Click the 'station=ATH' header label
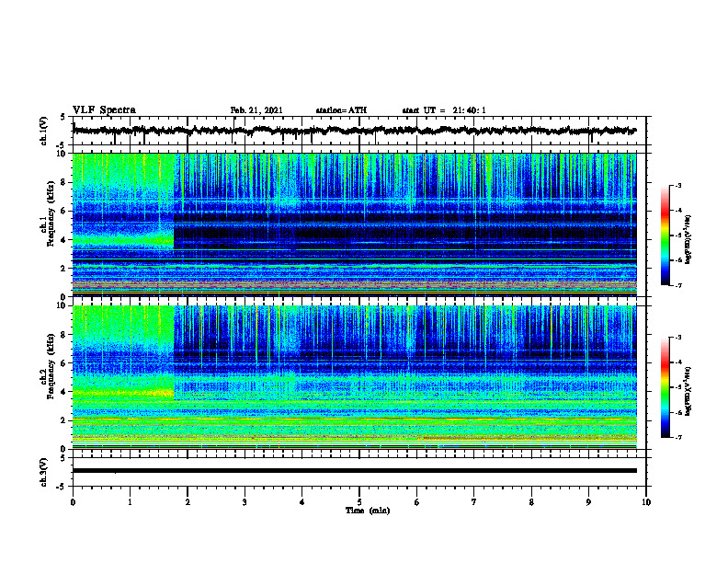The height and width of the screenshot is (563, 728). tap(341, 110)
